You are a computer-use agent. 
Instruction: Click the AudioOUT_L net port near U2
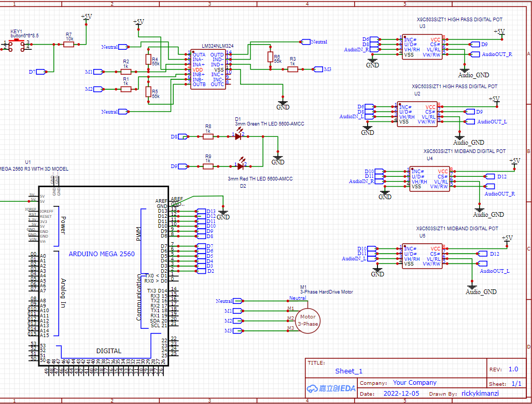point(470,121)
